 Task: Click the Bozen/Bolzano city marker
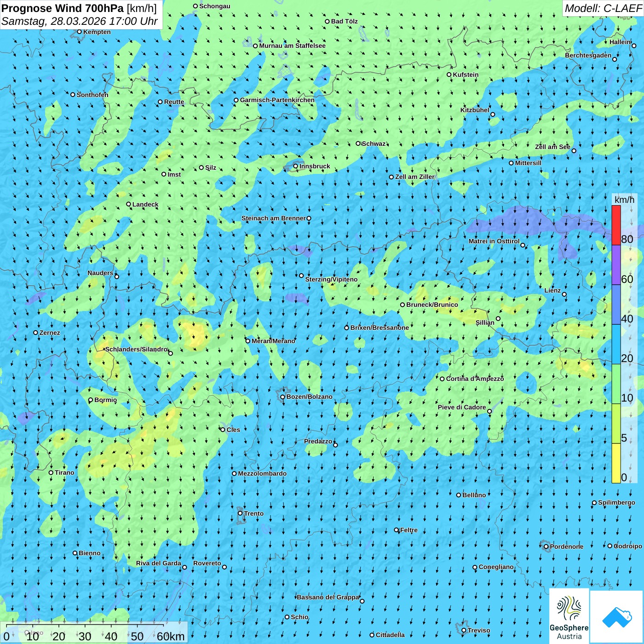283,397
